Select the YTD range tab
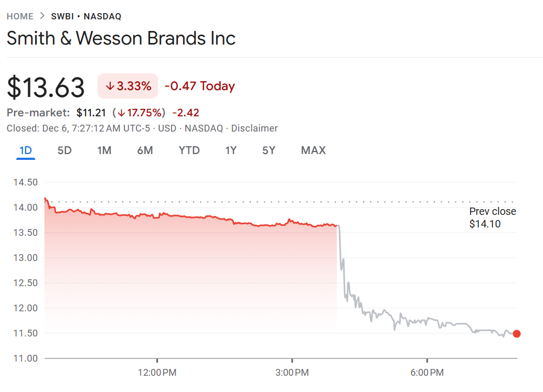The image size is (543, 392). pos(189,150)
